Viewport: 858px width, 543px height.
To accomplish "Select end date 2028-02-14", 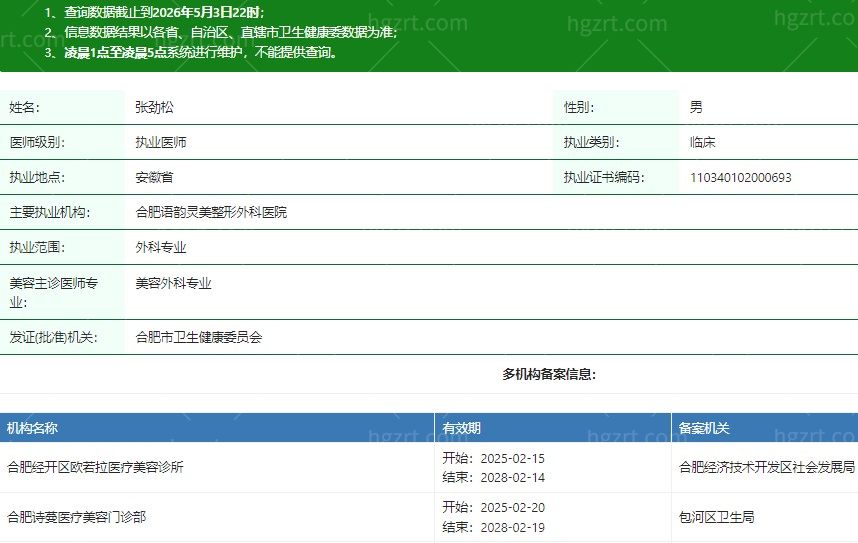I will tap(512, 478).
